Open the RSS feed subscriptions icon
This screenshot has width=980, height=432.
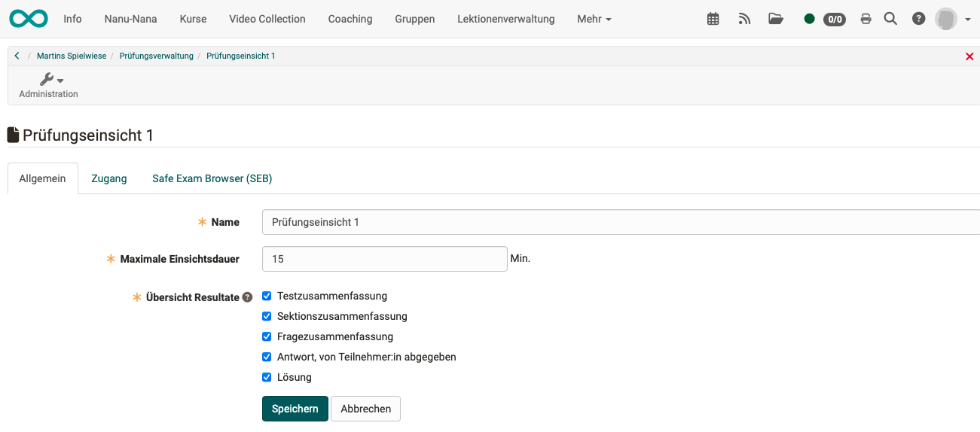pos(744,19)
